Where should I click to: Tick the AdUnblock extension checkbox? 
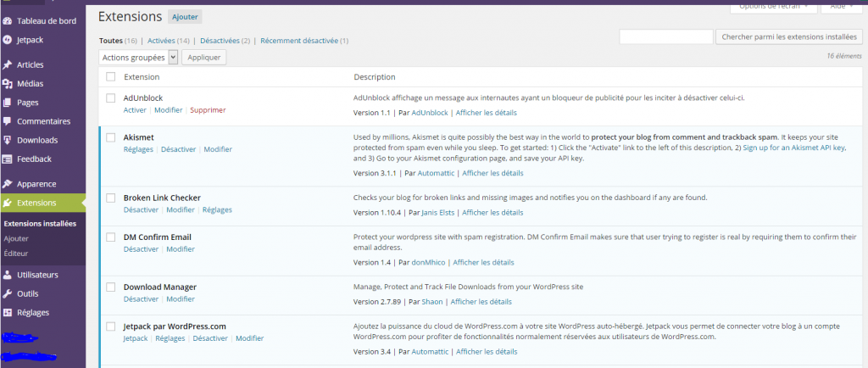click(x=110, y=98)
